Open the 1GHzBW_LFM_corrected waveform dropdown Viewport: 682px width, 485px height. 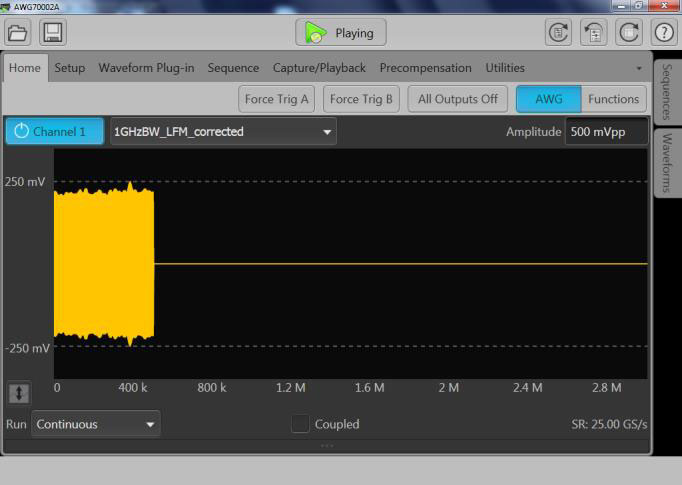tap(223, 131)
